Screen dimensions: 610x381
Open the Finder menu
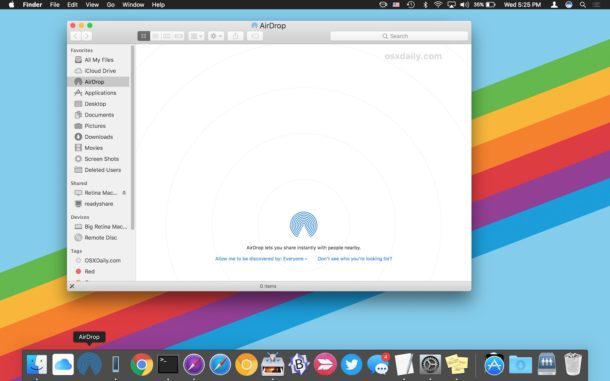pyautogui.click(x=32, y=5)
